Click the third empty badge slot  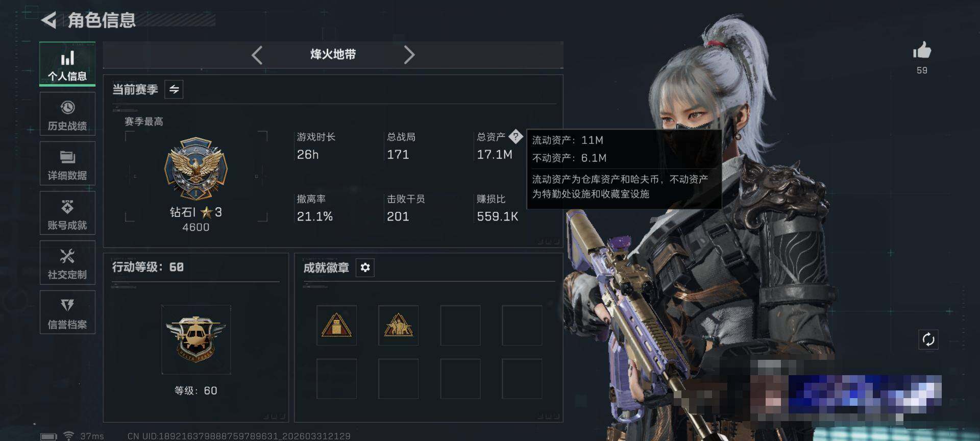coord(460,325)
